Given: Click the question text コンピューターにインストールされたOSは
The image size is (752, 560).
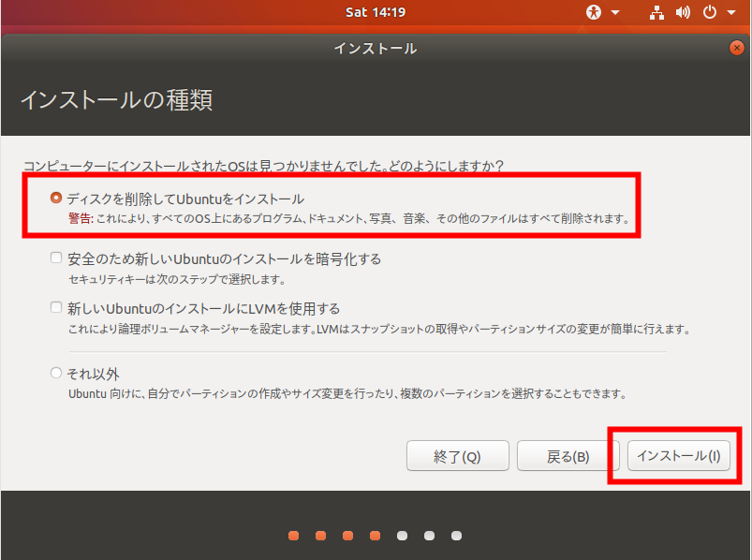Looking at the screenshot, I should pyautogui.click(x=263, y=167).
